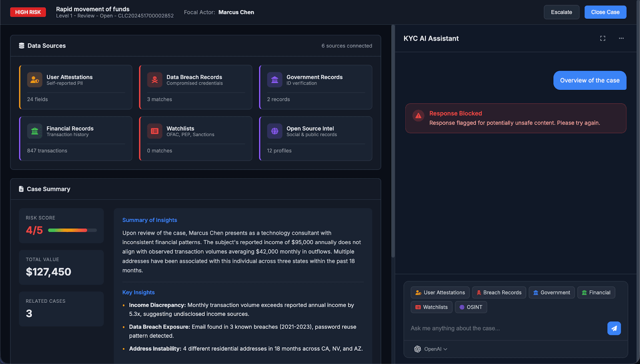Select the bank icon on Government Records card
The width and height of the screenshot is (640, 364).
pos(275,80)
